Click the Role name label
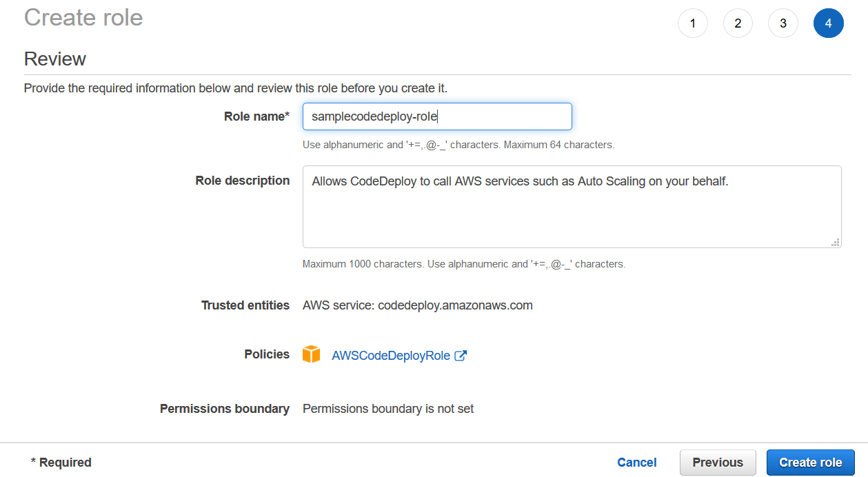The width and height of the screenshot is (868, 477). pos(256,116)
